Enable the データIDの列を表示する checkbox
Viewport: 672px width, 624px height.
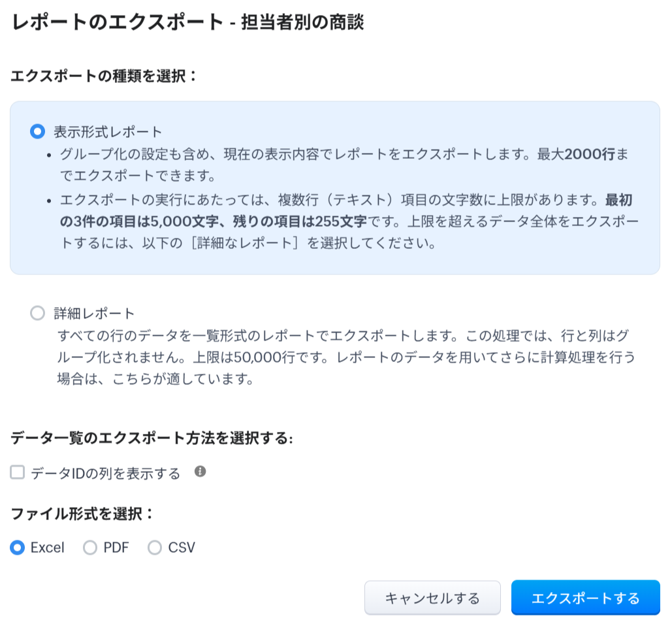click(x=18, y=472)
